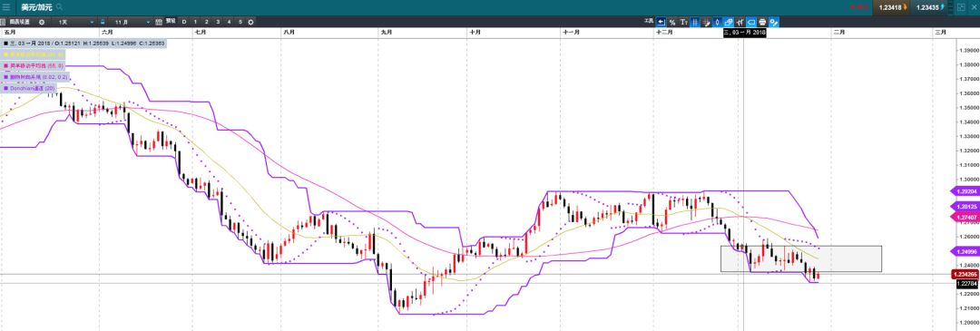Toggle the indicators percent-style tool
This screenshot has height=331, width=980.
pyautogui.click(x=774, y=22)
